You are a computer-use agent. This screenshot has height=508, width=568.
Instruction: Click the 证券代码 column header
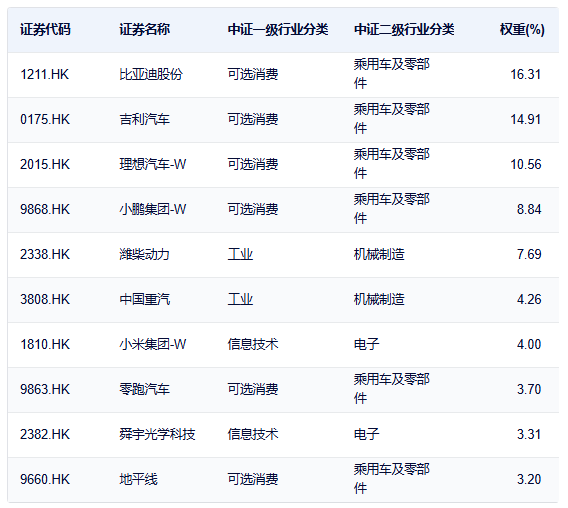pos(45,30)
